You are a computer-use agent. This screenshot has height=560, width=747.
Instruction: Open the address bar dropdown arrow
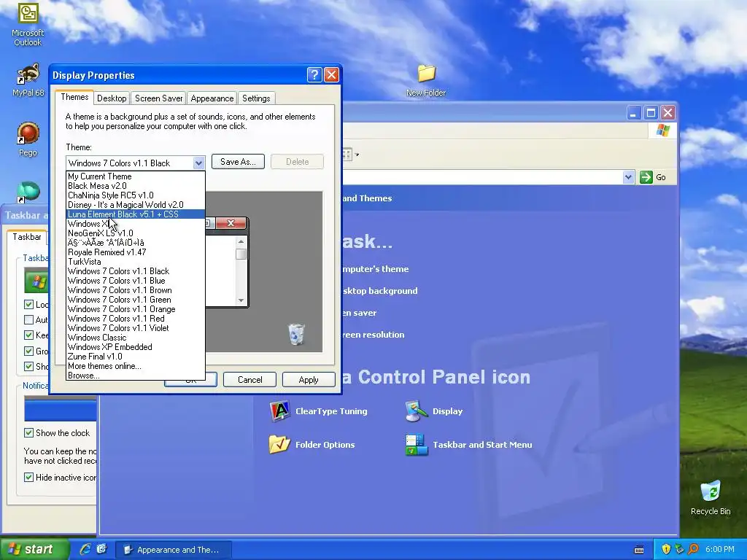[628, 177]
